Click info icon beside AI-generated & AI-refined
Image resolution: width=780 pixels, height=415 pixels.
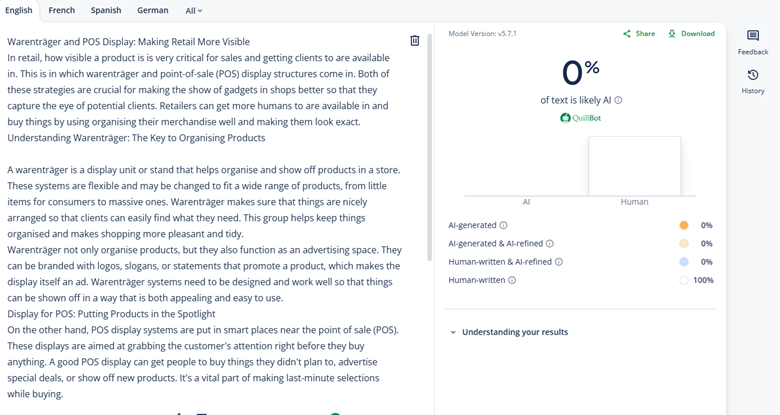[x=550, y=244]
